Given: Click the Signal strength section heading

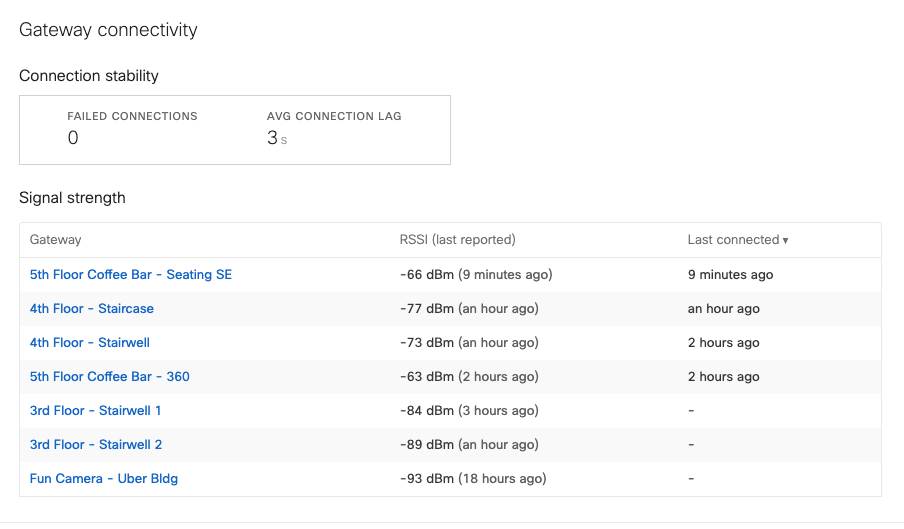Looking at the screenshot, I should point(72,198).
